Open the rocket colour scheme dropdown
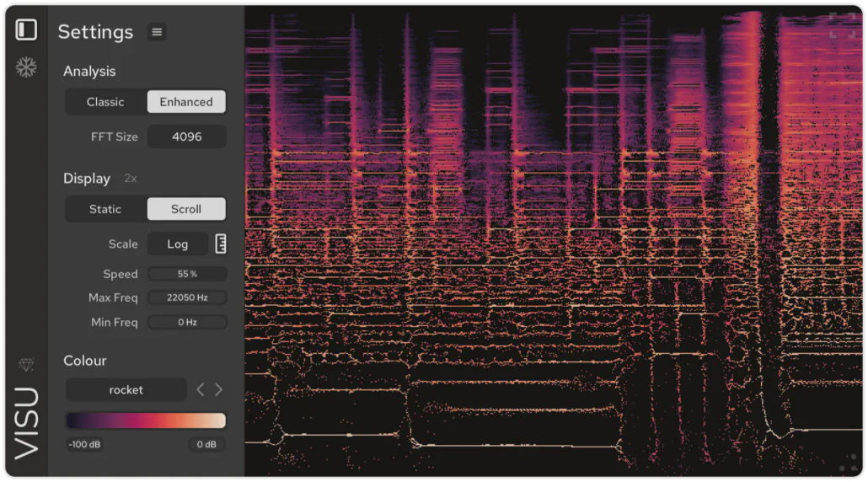The width and height of the screenshot is (868, 482). point(126,389)
